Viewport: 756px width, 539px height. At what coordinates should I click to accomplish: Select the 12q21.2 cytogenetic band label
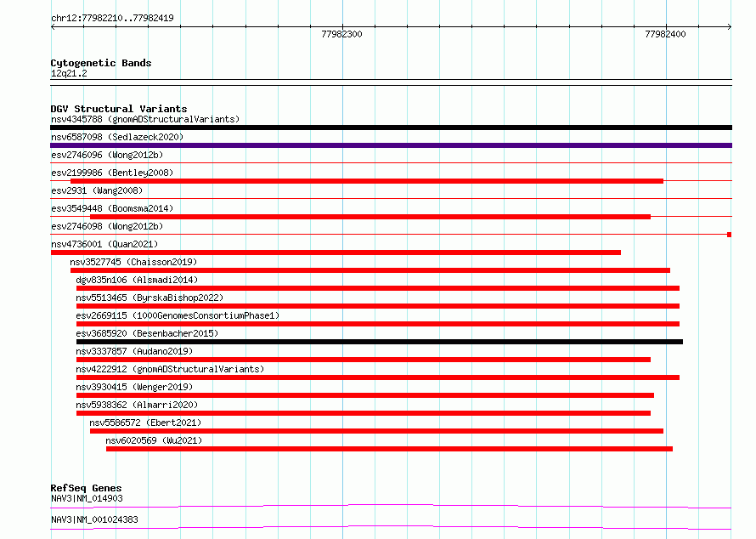pyautogui.click(x=69, y=73)
